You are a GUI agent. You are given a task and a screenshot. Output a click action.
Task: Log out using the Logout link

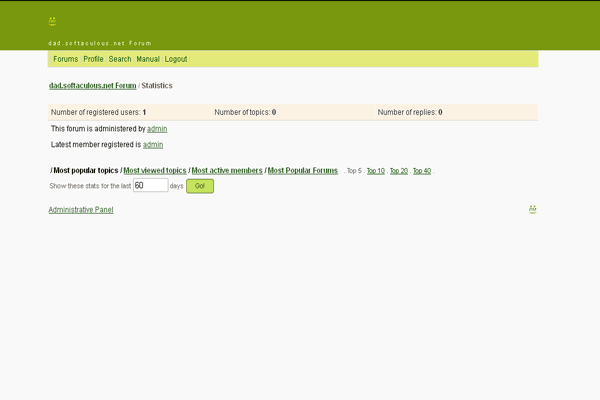(x=176, y=60)
